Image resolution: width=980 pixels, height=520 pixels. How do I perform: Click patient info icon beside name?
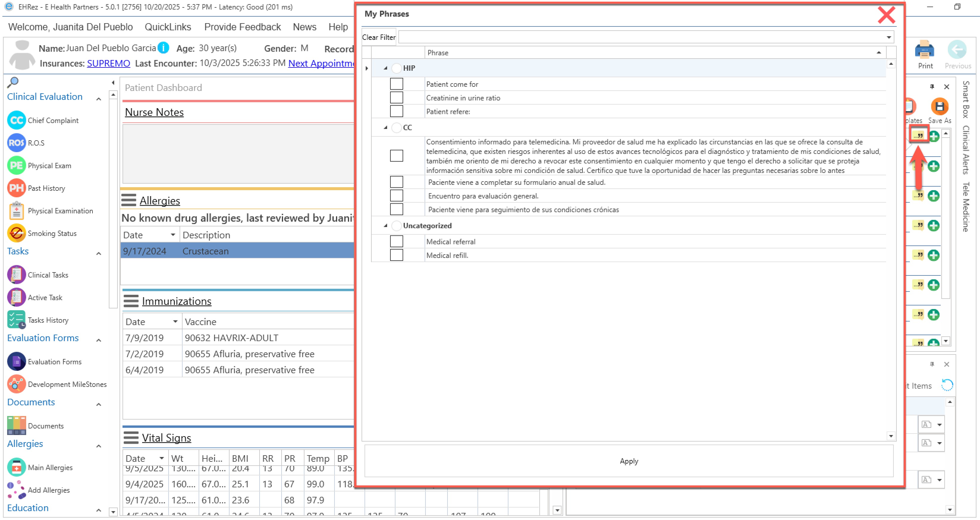163,48
